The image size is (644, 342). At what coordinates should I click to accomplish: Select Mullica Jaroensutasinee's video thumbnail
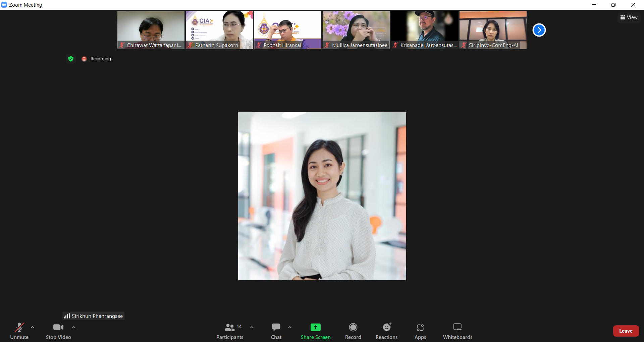(x=356, y=30)
